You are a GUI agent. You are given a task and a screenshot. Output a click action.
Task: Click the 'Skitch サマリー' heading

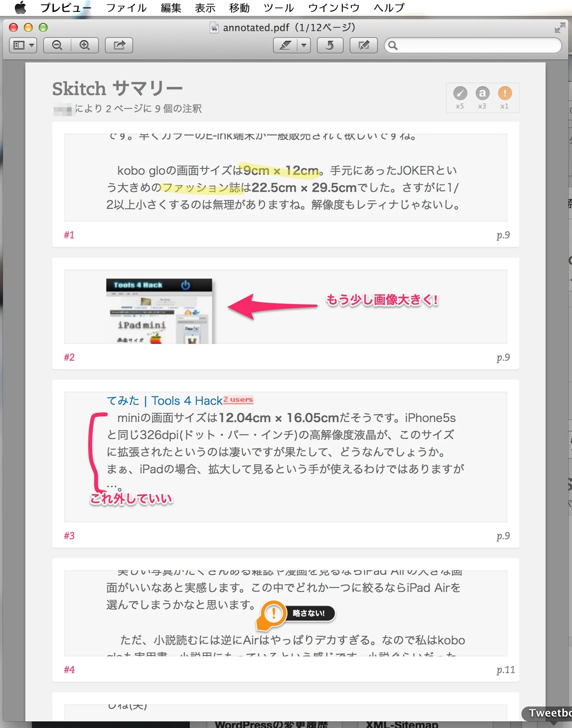point(117,89)
